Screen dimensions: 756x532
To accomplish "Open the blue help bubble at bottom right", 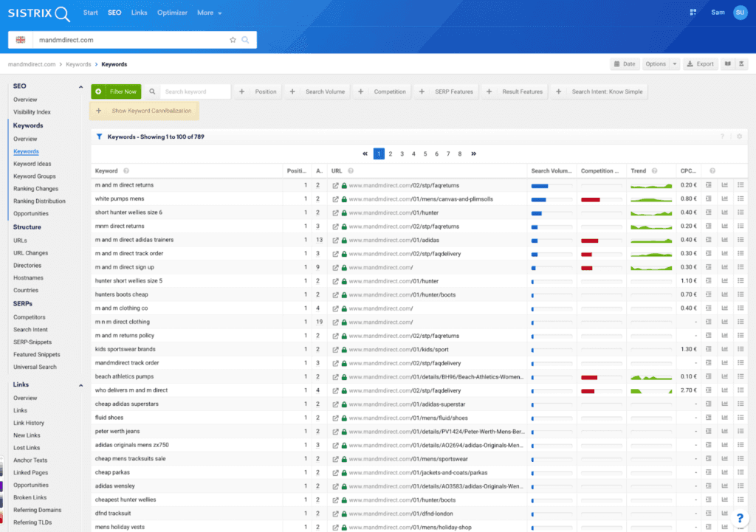I will click(740, 518).
